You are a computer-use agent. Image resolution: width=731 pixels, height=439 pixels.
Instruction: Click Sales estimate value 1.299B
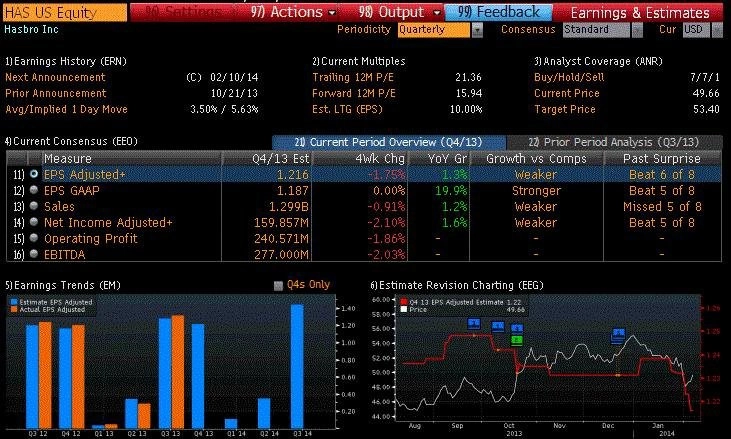[289, 206]
